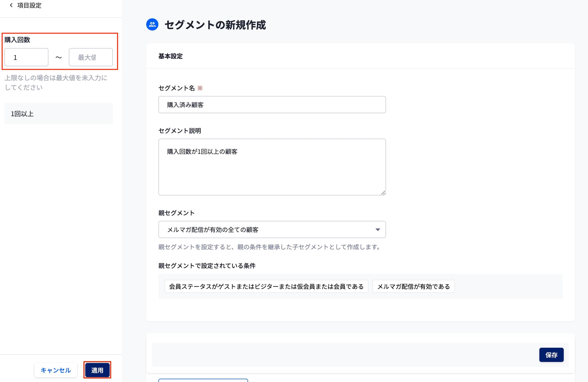The image size is (588, 382).
Task: Open the 親セグメント dropdown
Action: (272, 229)
